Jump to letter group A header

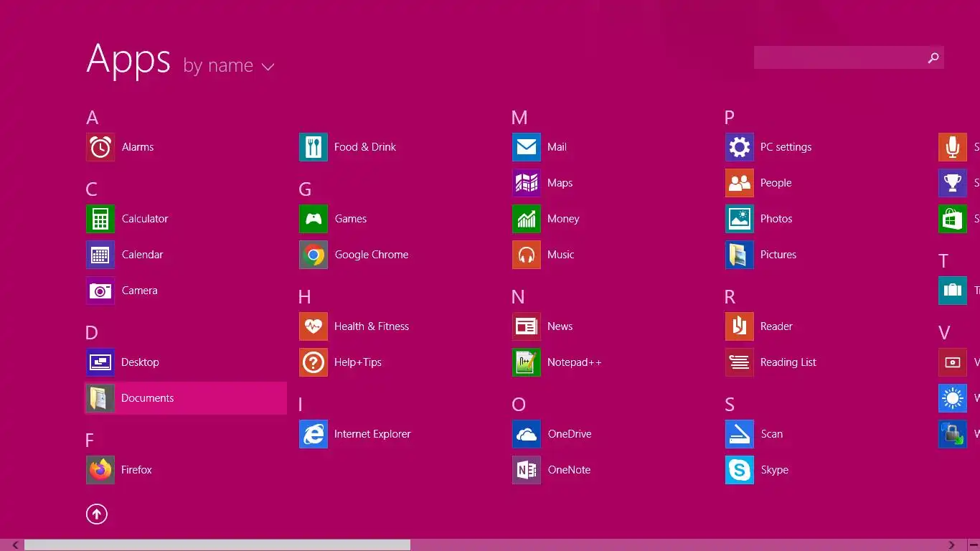[x=93, y=118]
